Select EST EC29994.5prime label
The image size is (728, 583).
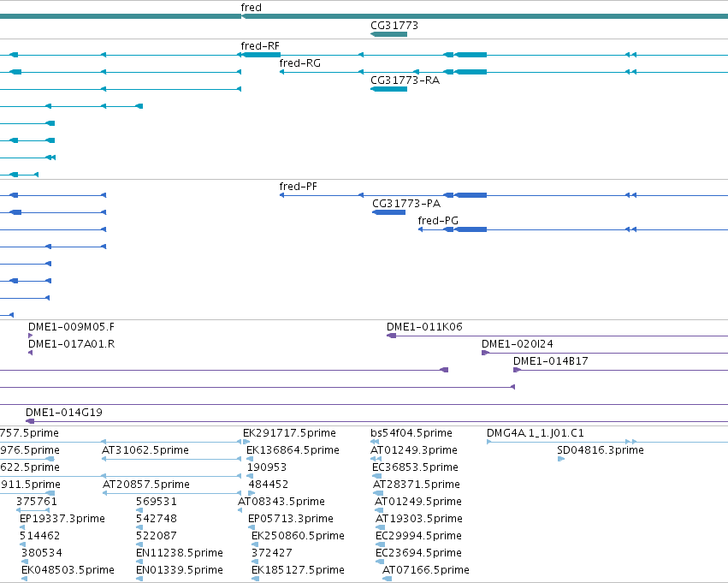pyautogui.click(x=419, y=535)
